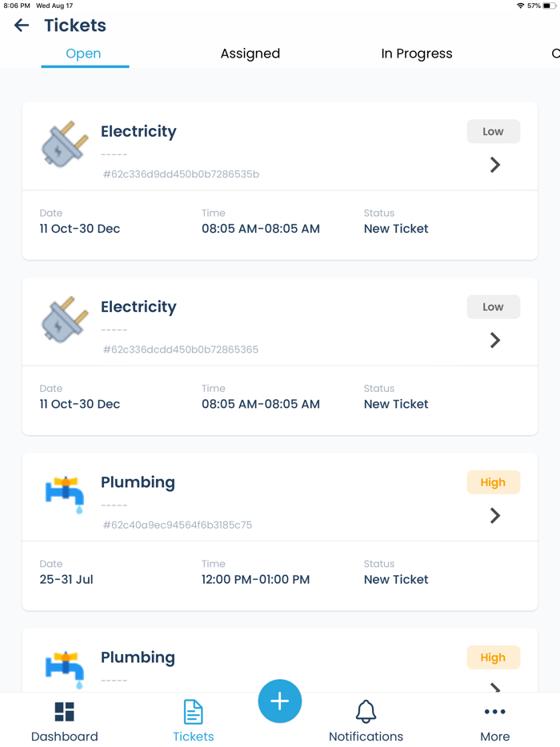Click High priority badge on first Plumbing ticket
The width and height of the screenshot is (560, 747).
click(494, 482)
